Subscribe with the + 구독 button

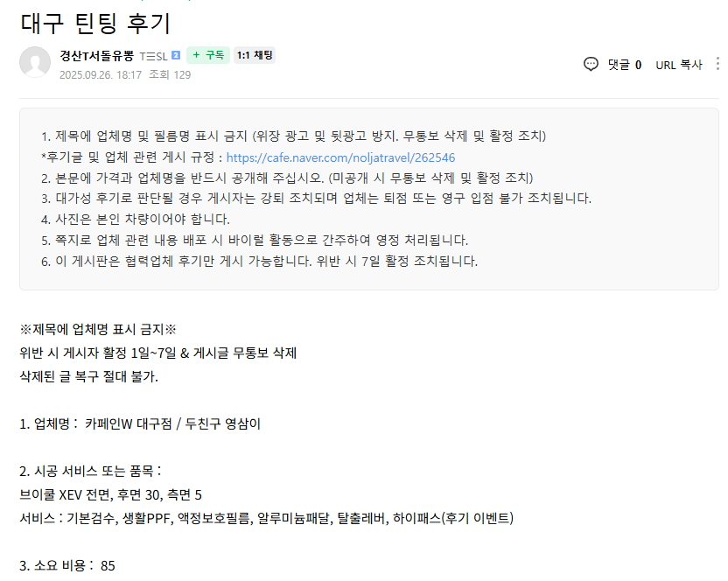tap(208, 55)
